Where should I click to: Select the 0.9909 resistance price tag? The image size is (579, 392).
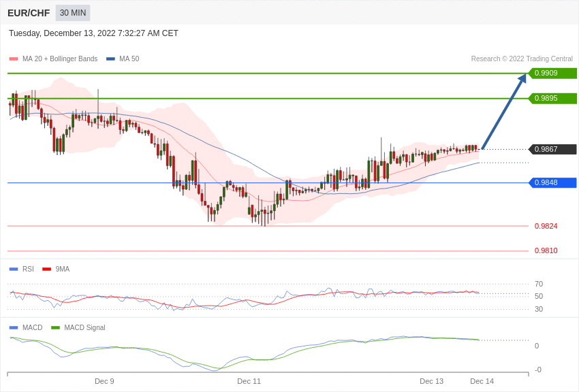click(x=552, y=73)
